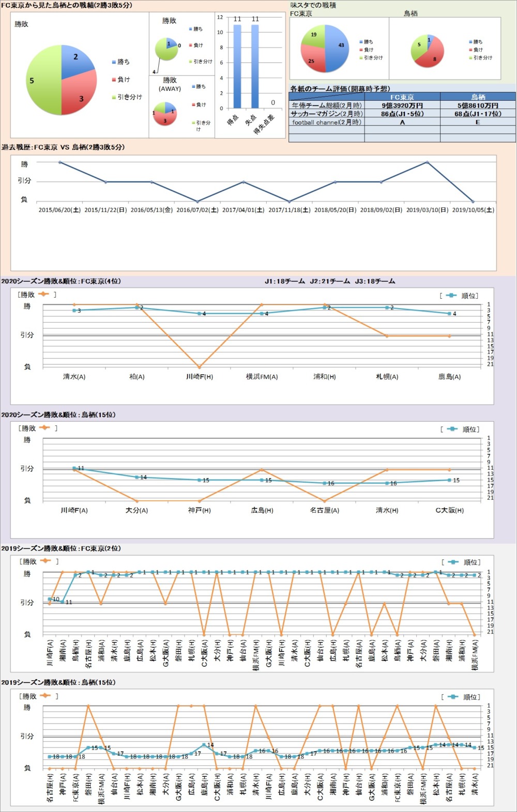This screenshot has height=812, width=517.
Task: Select the cell 86点(J1・5位)
Action: click(402, 114)
